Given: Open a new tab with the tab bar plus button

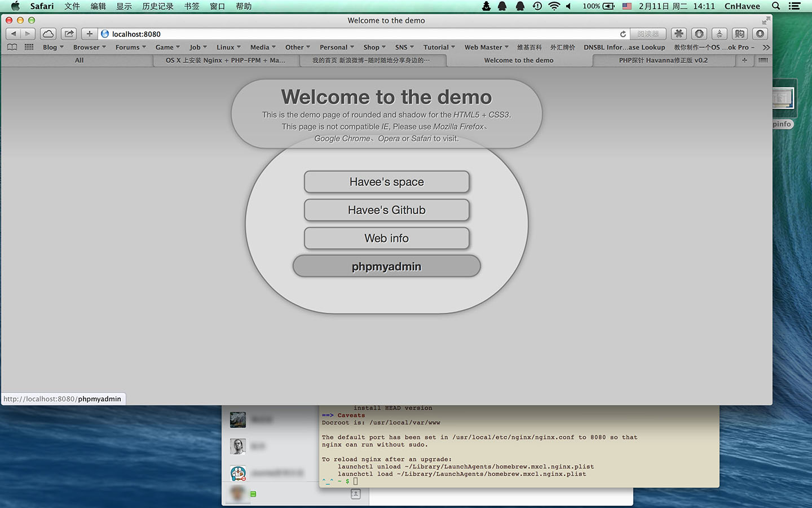Looking at the screenshot, I should (x=744, y=60).
